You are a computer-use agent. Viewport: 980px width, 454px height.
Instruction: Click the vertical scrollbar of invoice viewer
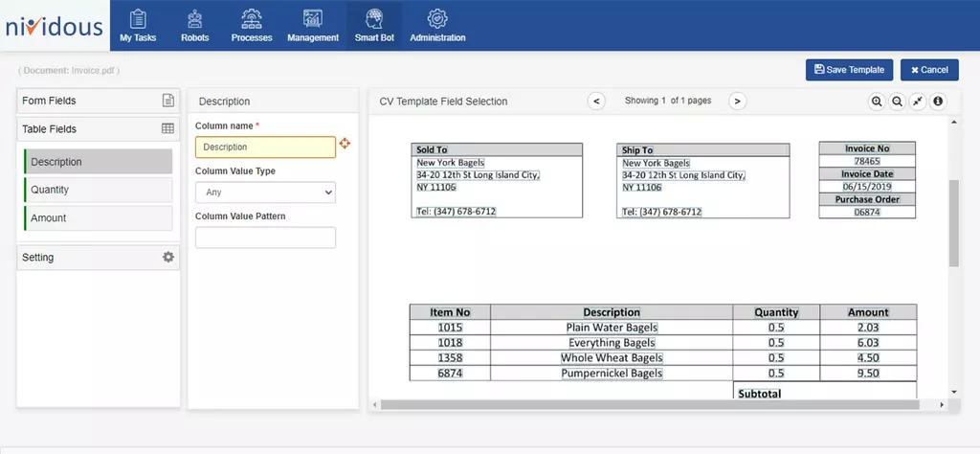pyautogui.click(x=953, y=222)
